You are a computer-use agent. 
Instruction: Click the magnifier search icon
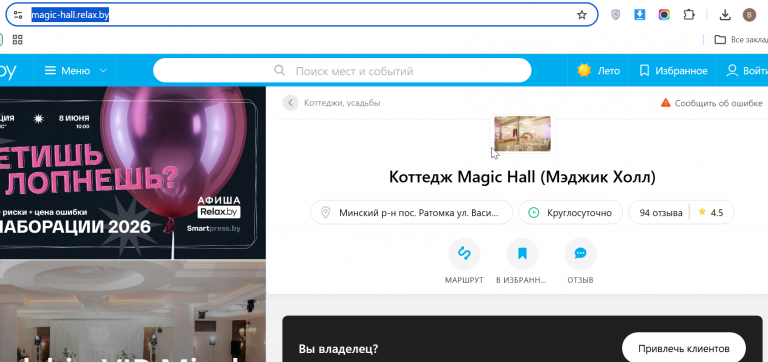click(279, 71)
